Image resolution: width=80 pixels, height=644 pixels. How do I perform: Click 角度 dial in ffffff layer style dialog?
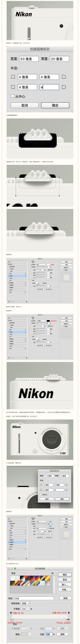click(x=38, y=270)
